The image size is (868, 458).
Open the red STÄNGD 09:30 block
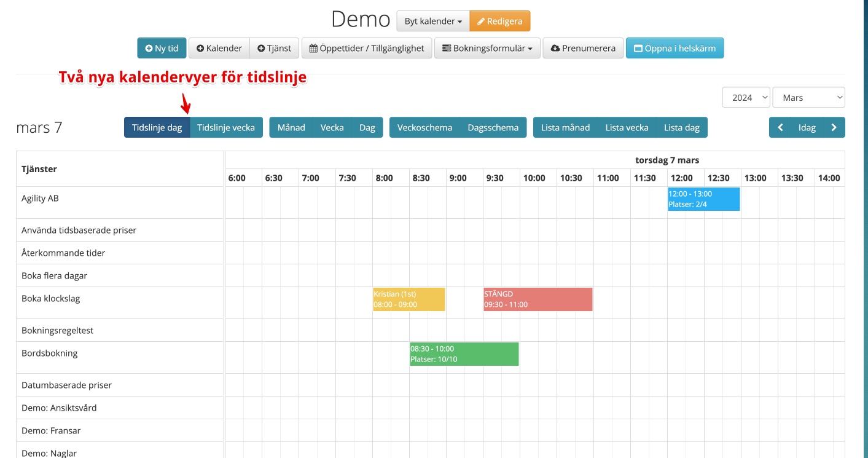pos(538,299)
